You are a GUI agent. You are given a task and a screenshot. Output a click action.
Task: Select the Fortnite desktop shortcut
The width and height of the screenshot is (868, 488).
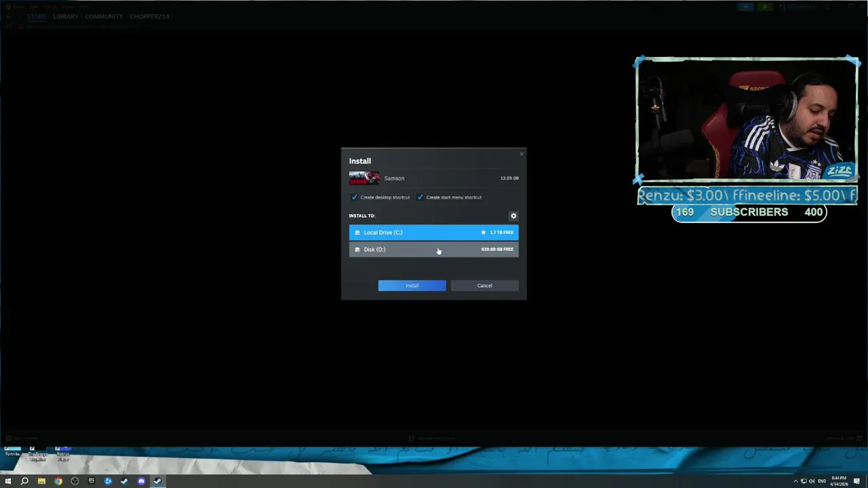tap(12, 451)
